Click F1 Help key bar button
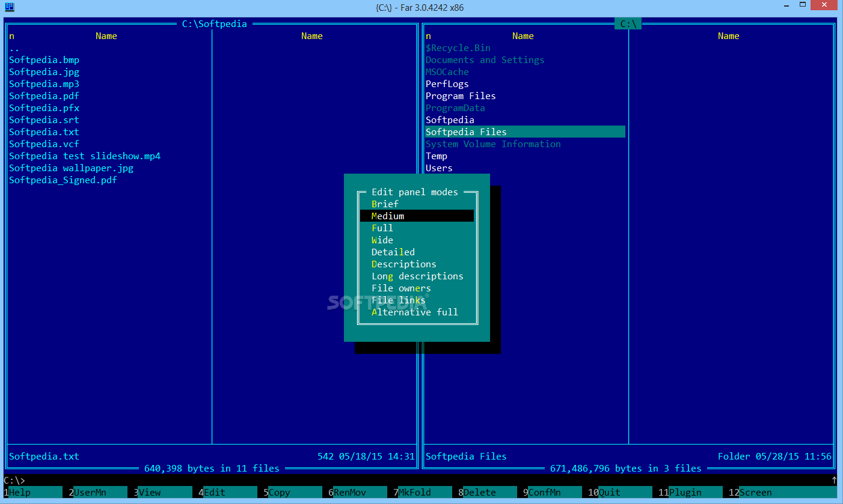843x504 pixels. click(32, 493)
